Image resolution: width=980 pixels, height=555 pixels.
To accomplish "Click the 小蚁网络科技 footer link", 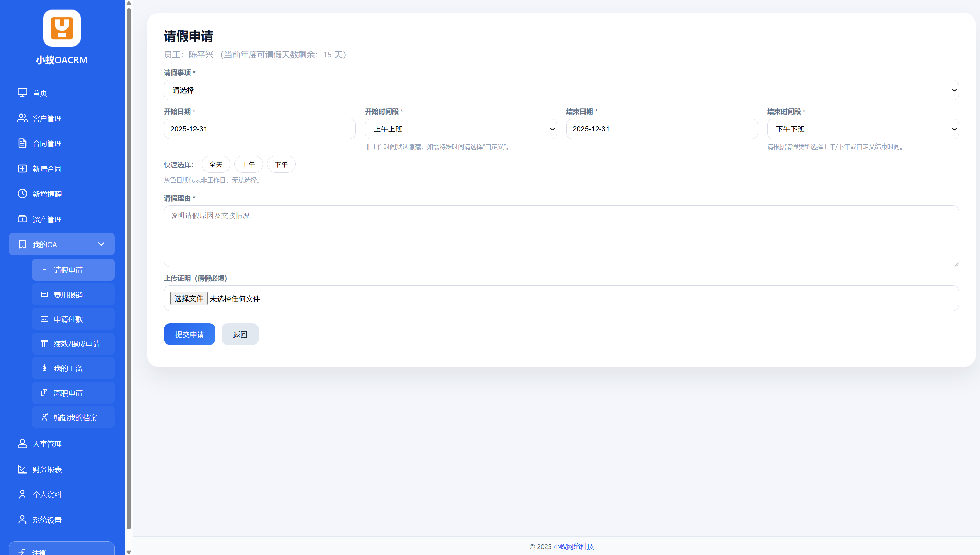I will [573, 547].
